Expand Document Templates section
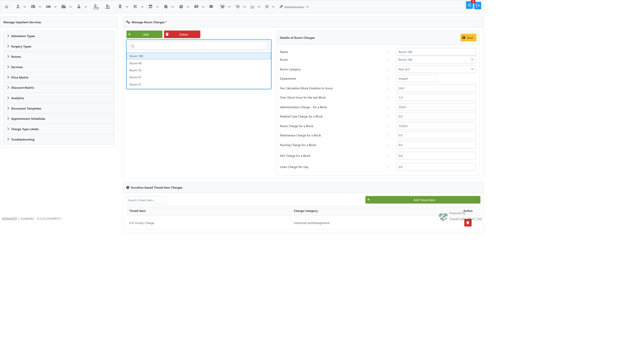 point(59,108)
